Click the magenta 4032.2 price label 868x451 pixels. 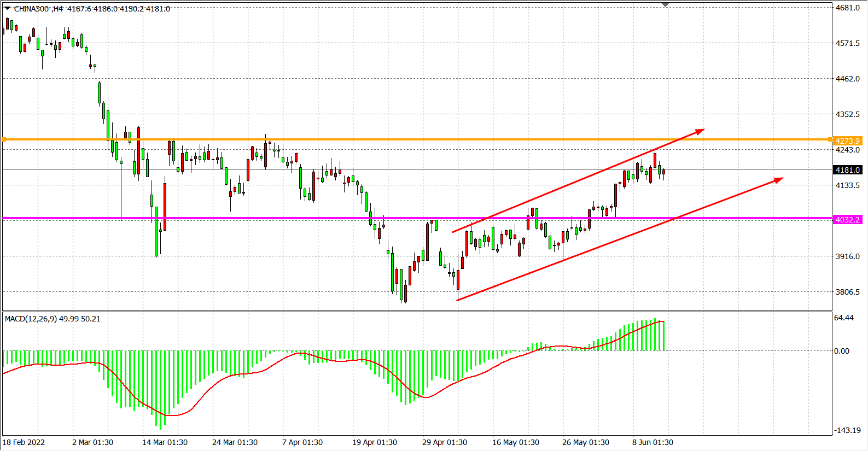847,220
